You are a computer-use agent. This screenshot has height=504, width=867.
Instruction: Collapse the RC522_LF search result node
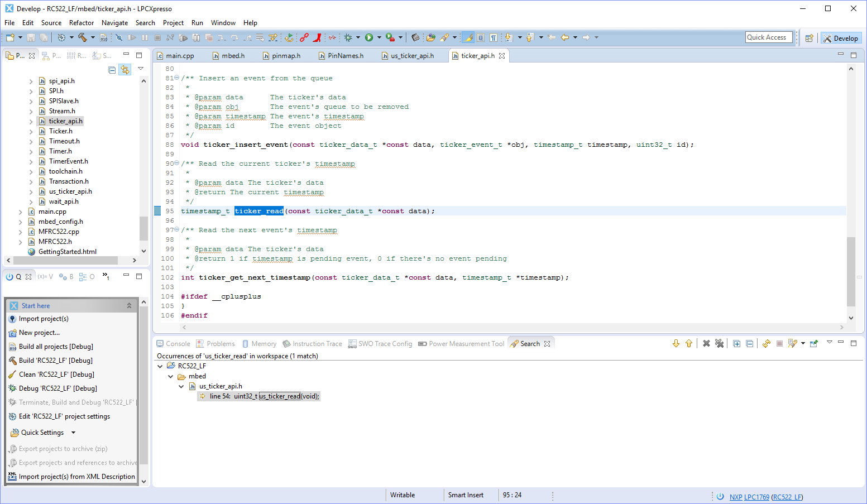160,366
